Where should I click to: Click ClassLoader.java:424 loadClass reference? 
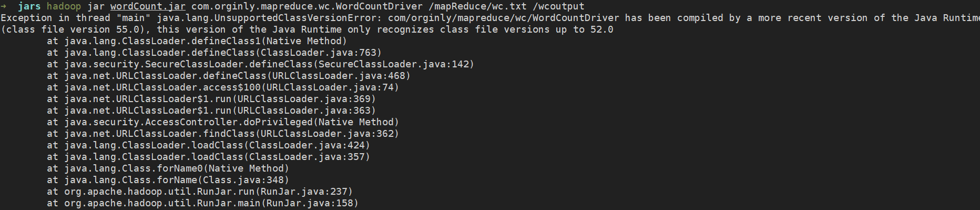307,145
